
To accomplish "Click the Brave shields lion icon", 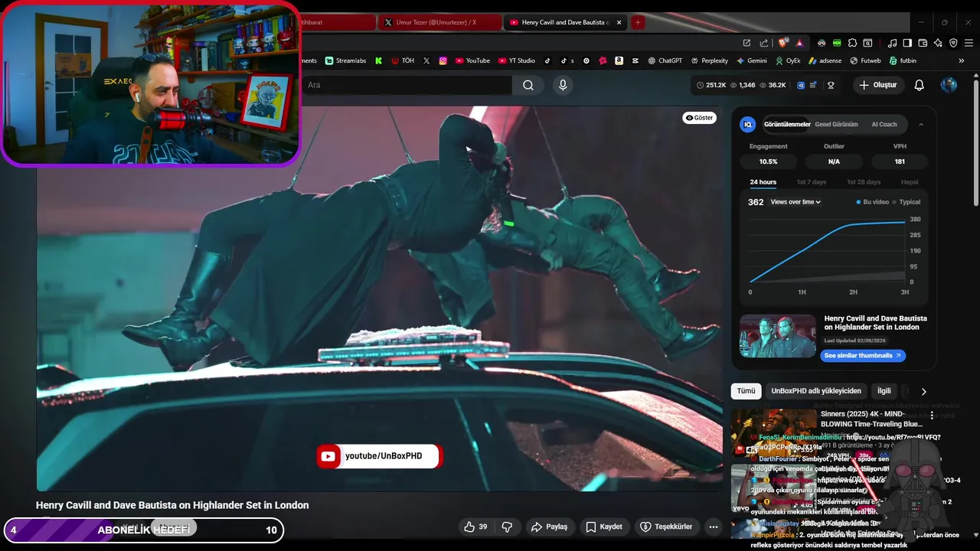I will [x=782, y=43].
